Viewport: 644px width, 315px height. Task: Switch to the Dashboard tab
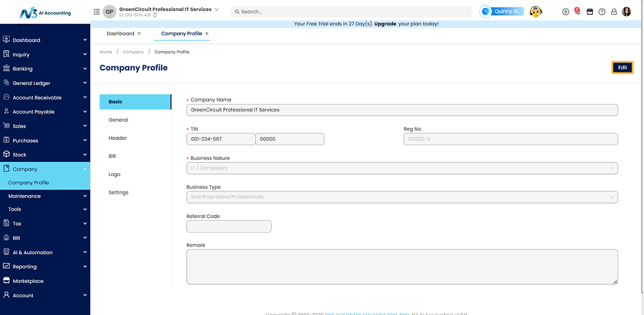[120, 33]
